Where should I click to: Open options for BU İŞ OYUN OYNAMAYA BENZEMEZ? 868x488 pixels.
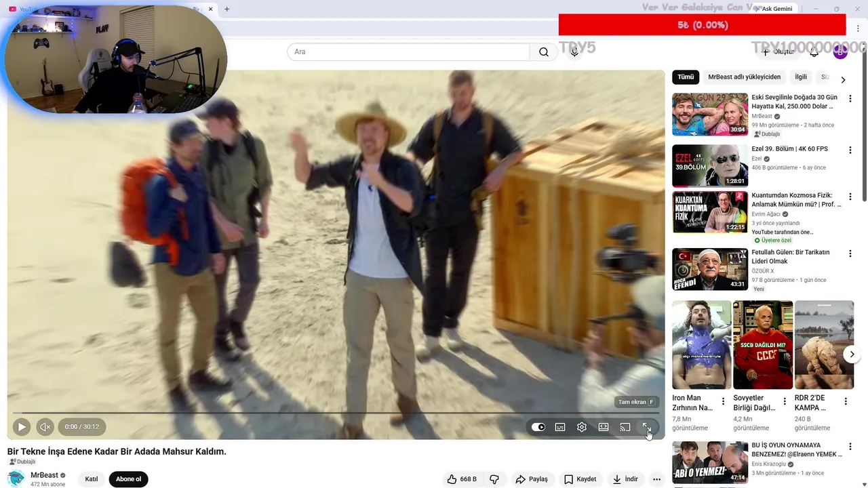[x=850, y=447]
